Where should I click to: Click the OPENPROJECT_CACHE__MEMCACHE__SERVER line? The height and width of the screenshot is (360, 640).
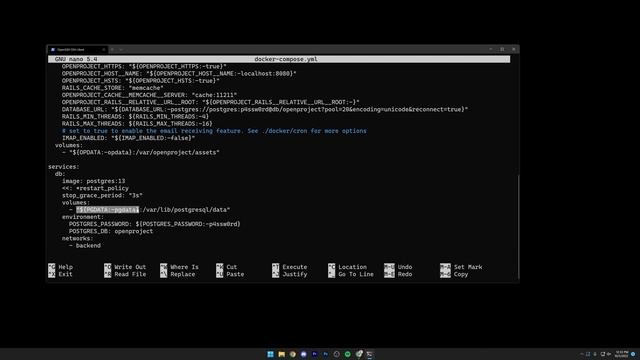149,95
